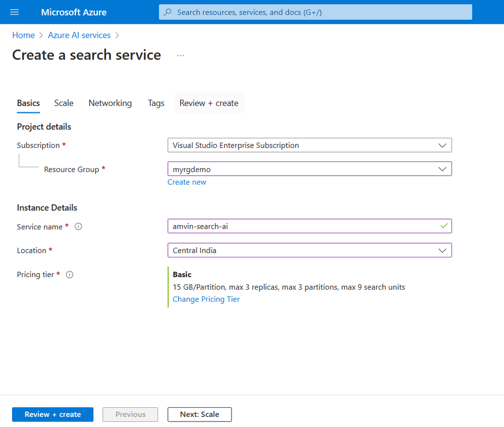Show Service name info tooltip icon

tap(78, 227)
